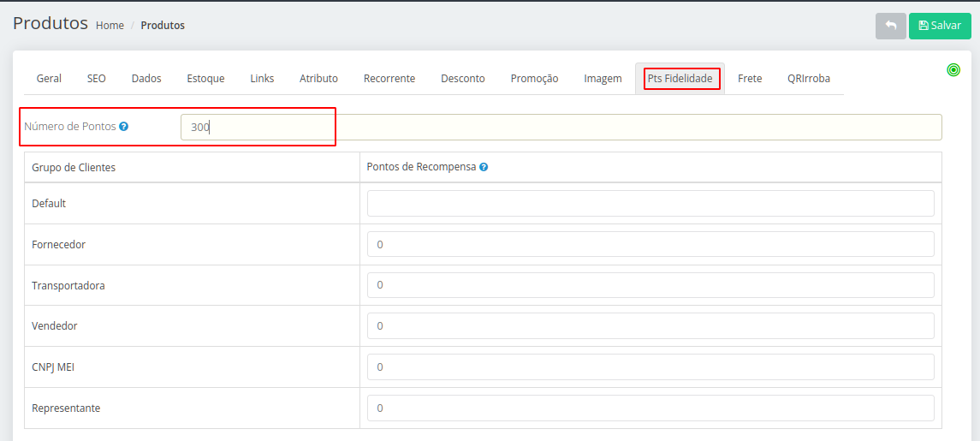Click the back arrow button
The image size is (980, 441).
point(890,26)
